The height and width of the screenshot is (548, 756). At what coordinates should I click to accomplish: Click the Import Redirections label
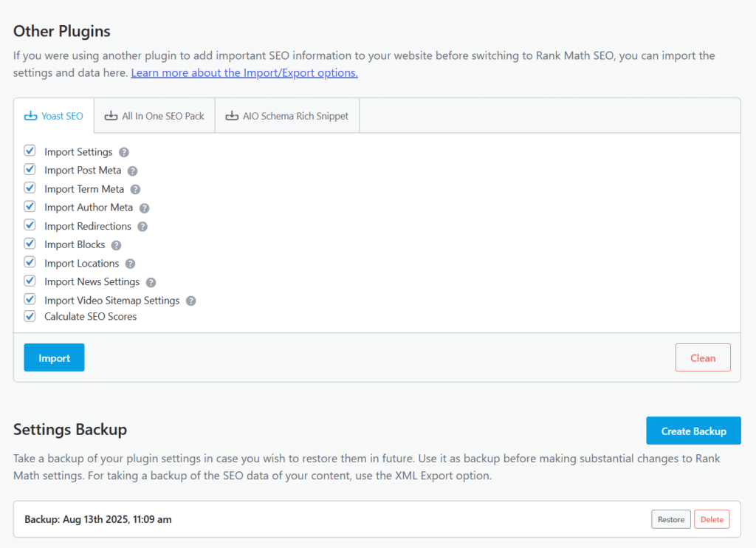pos(88,226)
